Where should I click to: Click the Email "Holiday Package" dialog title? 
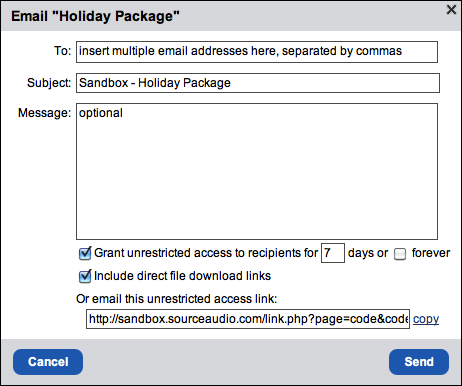95,16
